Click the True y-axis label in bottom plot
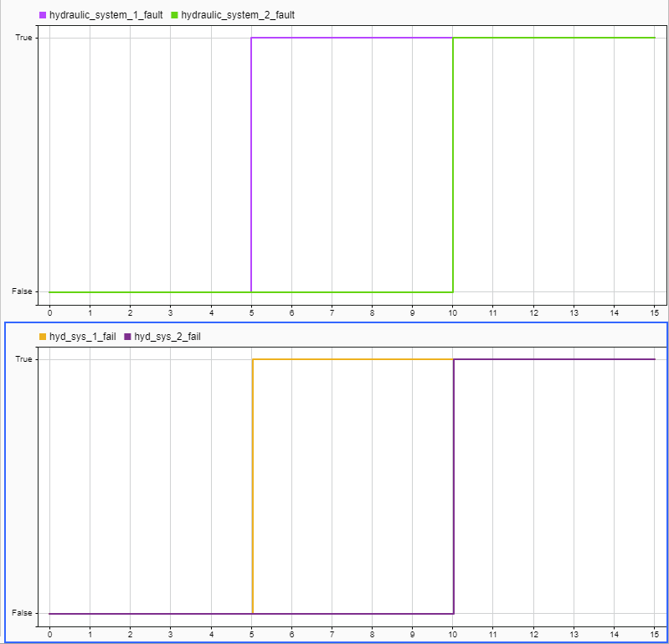The image size is (669, 644). pos(24,359)
